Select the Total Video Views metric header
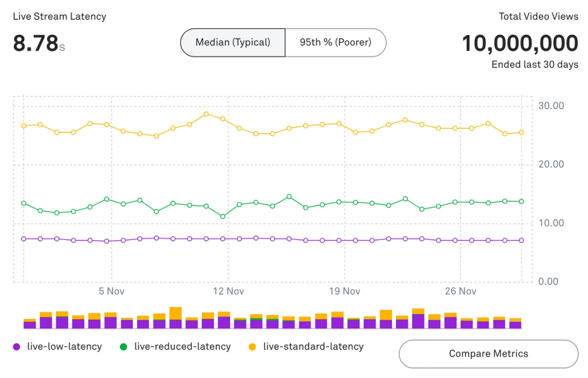Screen dimensions: 588x378 538,16
